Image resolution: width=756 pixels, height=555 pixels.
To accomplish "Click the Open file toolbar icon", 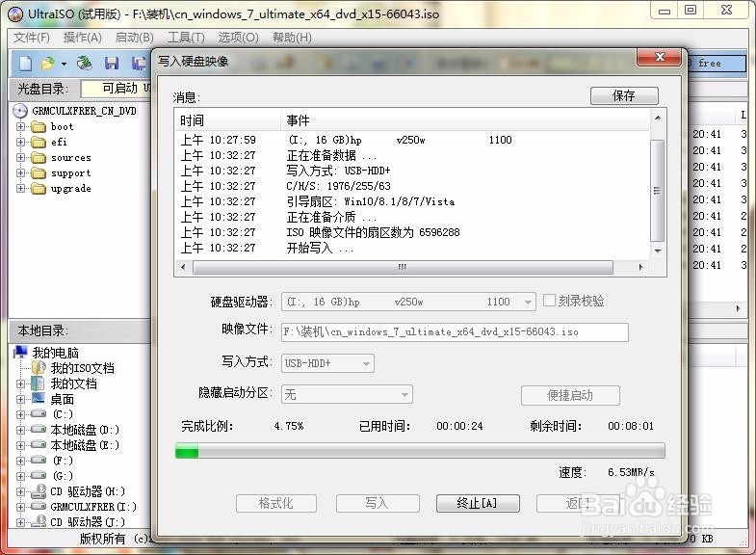I will coord(48,64).
